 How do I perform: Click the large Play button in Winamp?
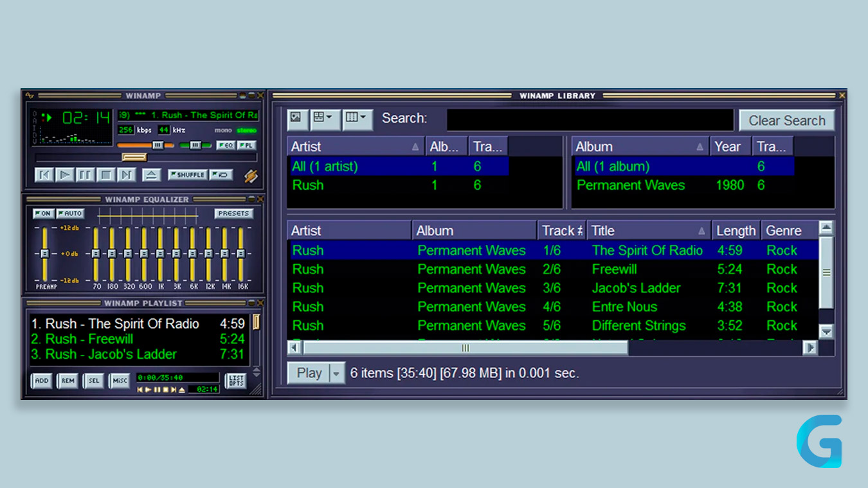[x=64, y=174]
